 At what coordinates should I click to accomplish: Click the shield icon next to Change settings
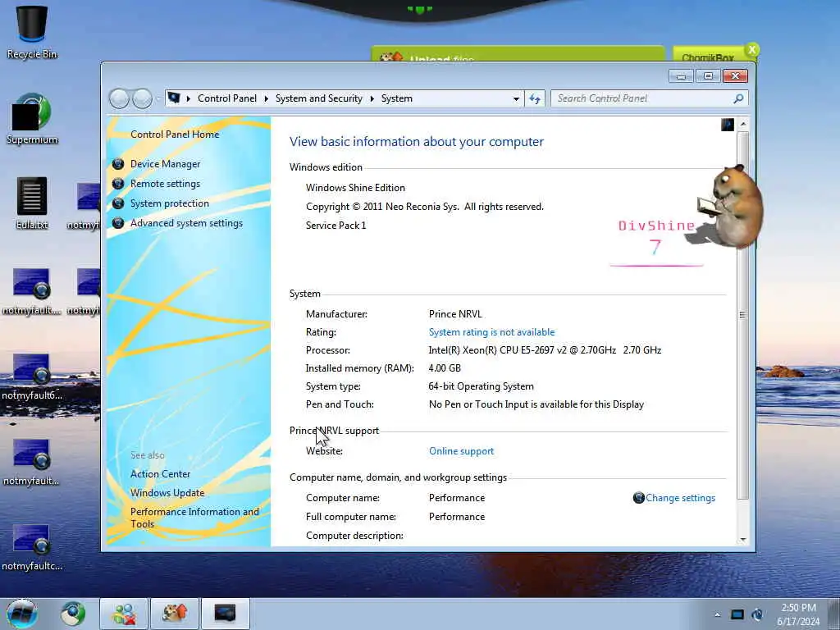[638, 498]
